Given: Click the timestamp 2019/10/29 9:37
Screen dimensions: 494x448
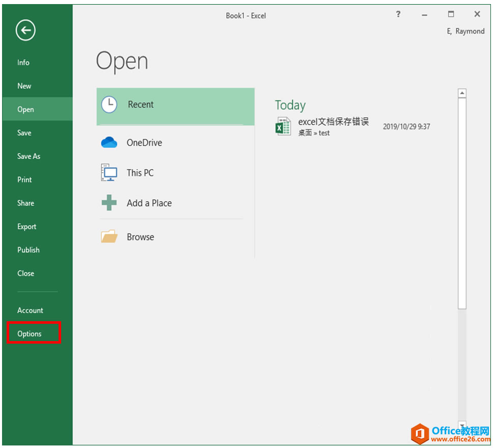Looking at the screenshot, I should tap(406, 127).
